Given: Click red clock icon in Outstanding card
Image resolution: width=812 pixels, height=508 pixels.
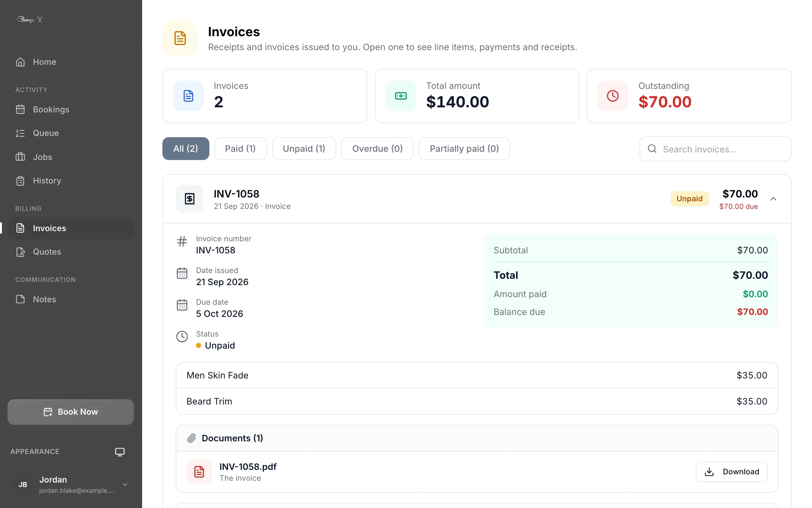Looking at the screenshot, I should (x=613, y=96).
